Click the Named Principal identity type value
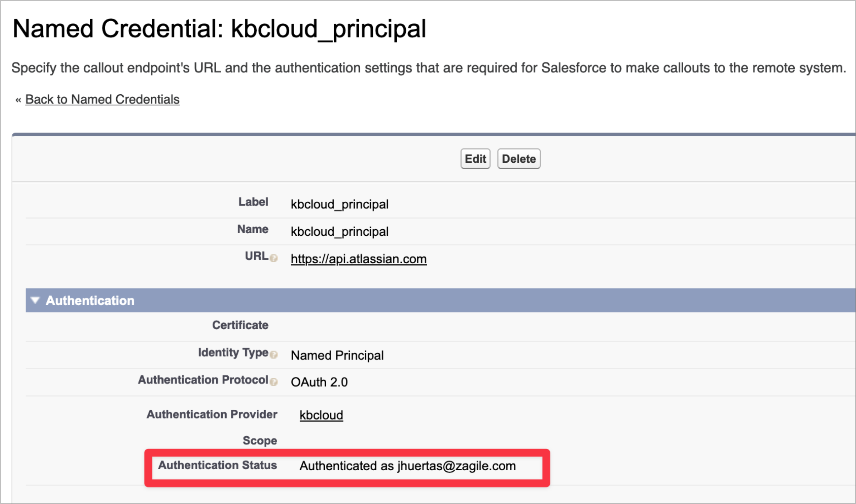The image size is (856, 504). coord(337,355)
